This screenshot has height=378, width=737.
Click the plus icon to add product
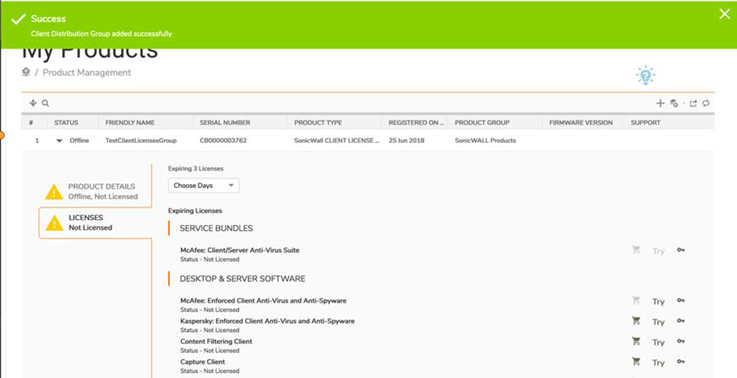[660, 103]
